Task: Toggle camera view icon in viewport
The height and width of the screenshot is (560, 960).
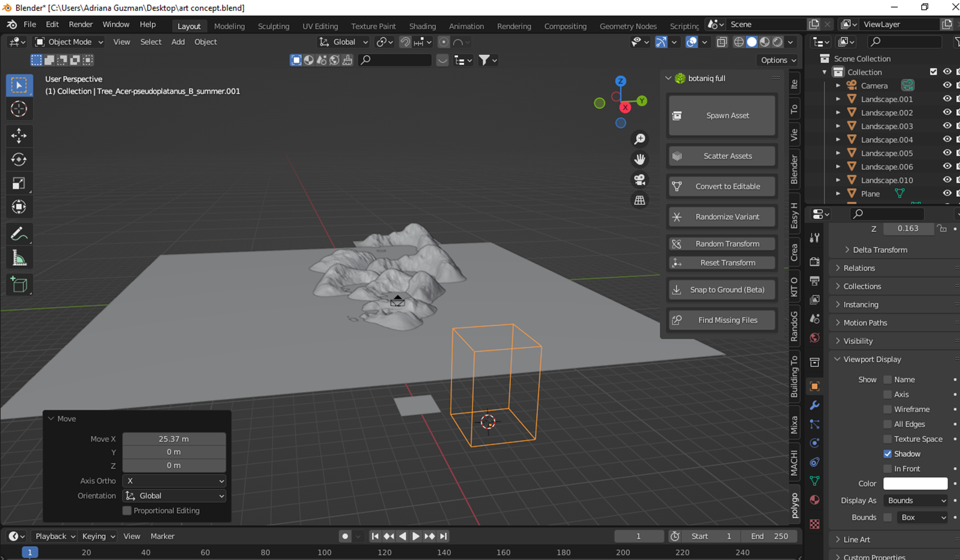Action: pos(640,180)
